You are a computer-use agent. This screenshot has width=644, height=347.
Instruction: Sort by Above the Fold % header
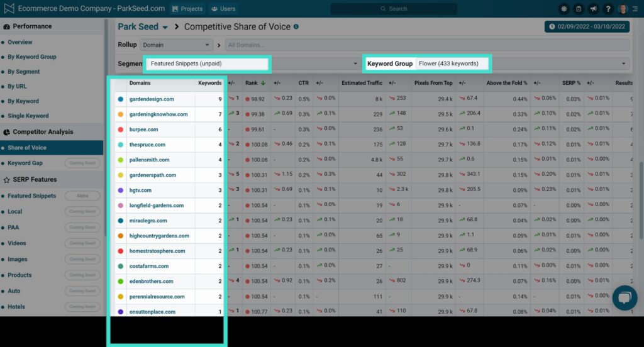coord(507,83)
